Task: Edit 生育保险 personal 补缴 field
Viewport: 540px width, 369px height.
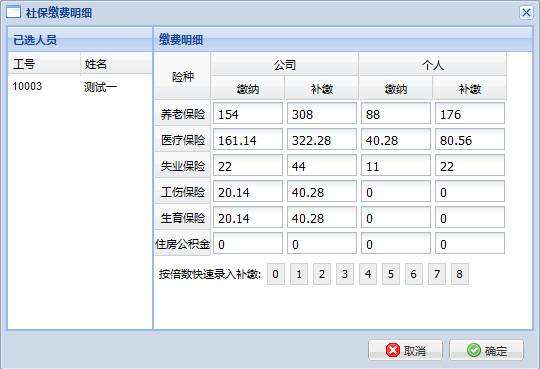Action: point(470,217)
